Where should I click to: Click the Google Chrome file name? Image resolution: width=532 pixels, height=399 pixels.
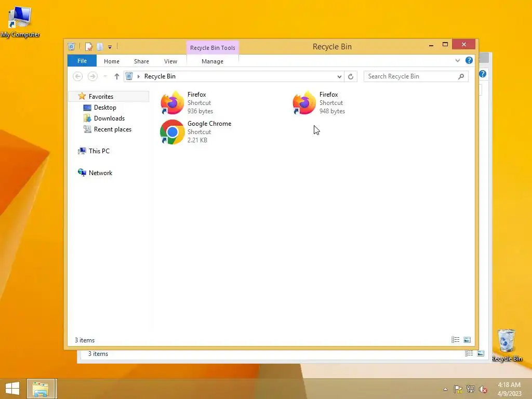pos(209,124)
